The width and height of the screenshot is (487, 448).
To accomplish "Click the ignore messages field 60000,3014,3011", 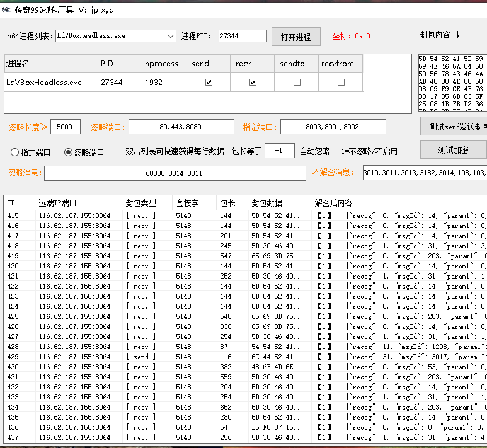I will click(175, 173).
